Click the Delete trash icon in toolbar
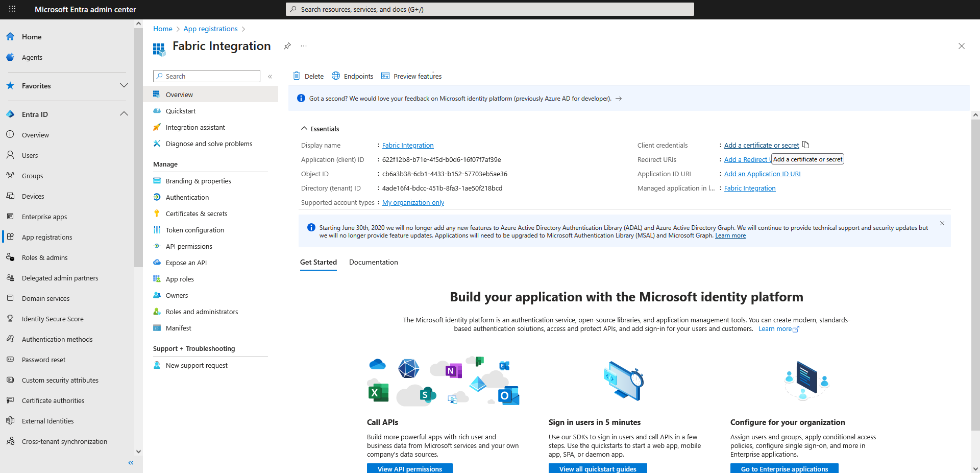Screen dimensions: 980x473 pos(297,76)
